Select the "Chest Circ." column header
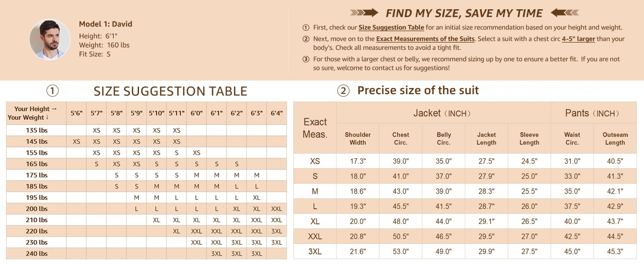Image resolution: width=644 pixels, height=264 pixels. point(400,139)
